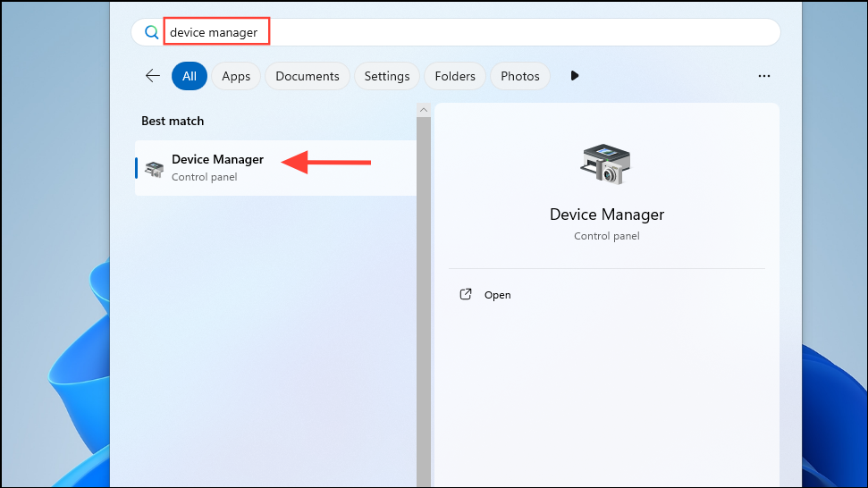The width and height of the screenshot is (868, 488).
Task: Switch to the Apps filter tab
Action: click(x=236, y=76)
